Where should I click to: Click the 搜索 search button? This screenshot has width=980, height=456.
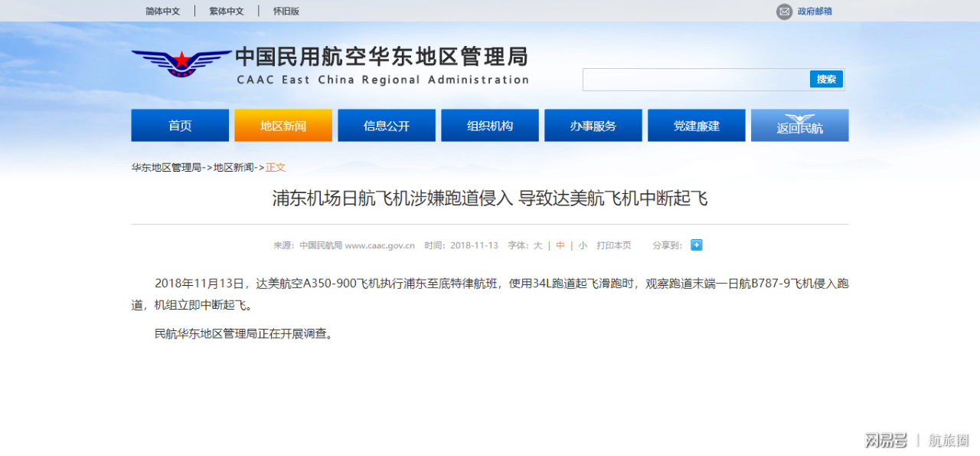(x=826, y=79)
